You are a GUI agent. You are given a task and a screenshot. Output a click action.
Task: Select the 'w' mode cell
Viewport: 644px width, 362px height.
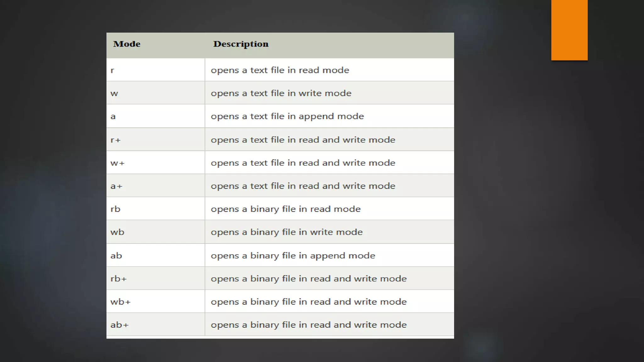(114, 93)
